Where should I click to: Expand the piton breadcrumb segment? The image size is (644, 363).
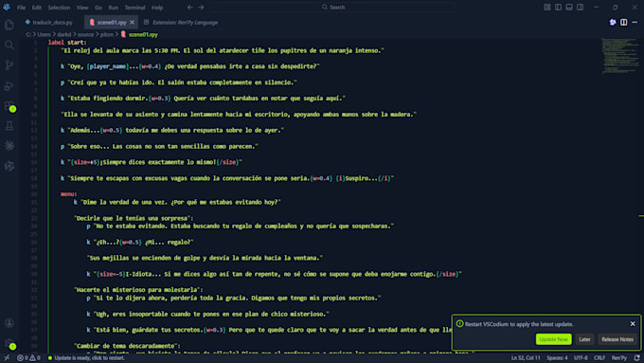pos(107,34)
